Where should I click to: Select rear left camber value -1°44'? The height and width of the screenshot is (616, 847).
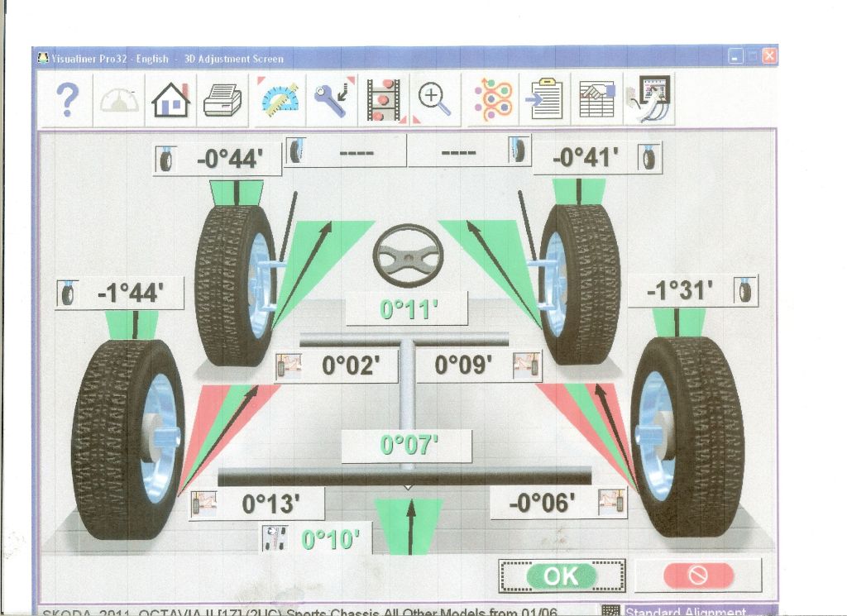point(131,294)
